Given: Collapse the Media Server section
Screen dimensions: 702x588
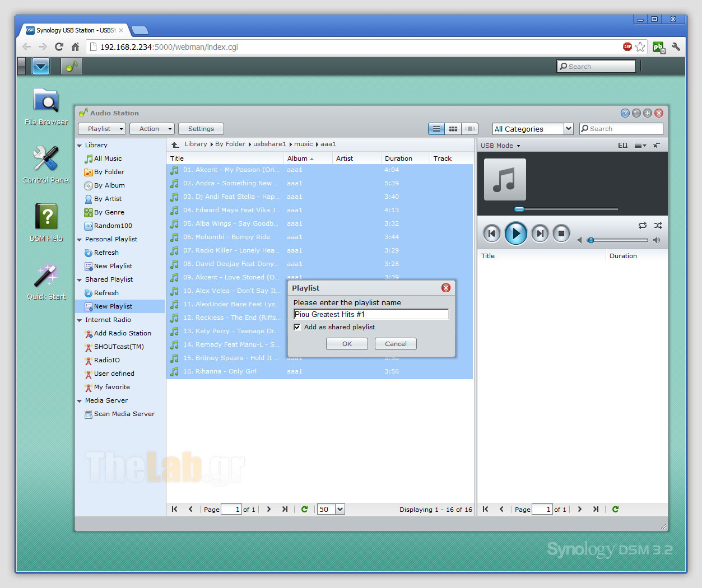Looking at the screenshot, I should 80,401.
